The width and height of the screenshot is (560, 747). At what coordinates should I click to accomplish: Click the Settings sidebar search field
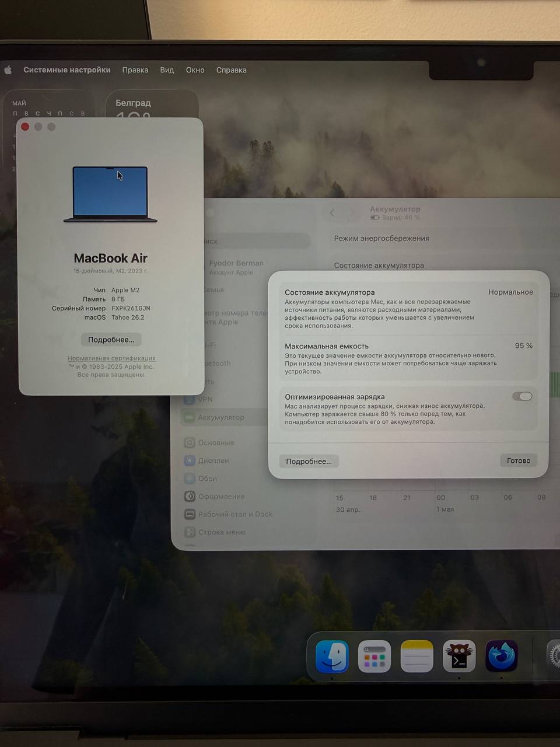click(257, 241)
